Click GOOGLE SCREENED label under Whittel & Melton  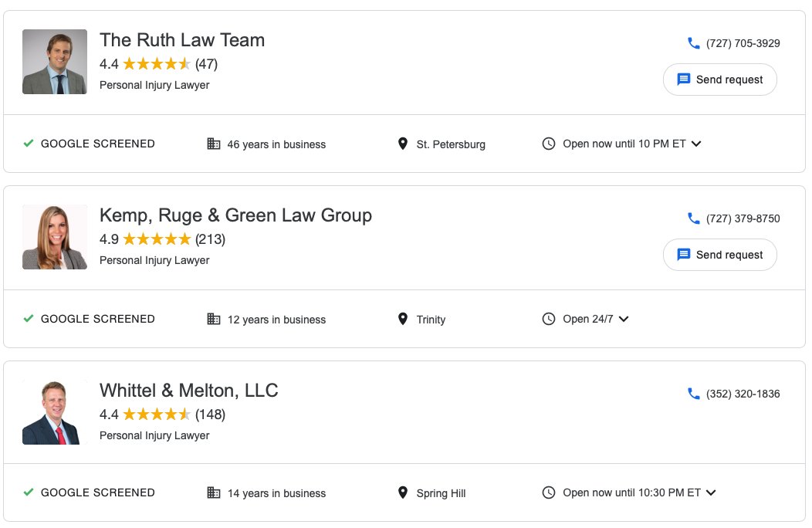(98, 492)
